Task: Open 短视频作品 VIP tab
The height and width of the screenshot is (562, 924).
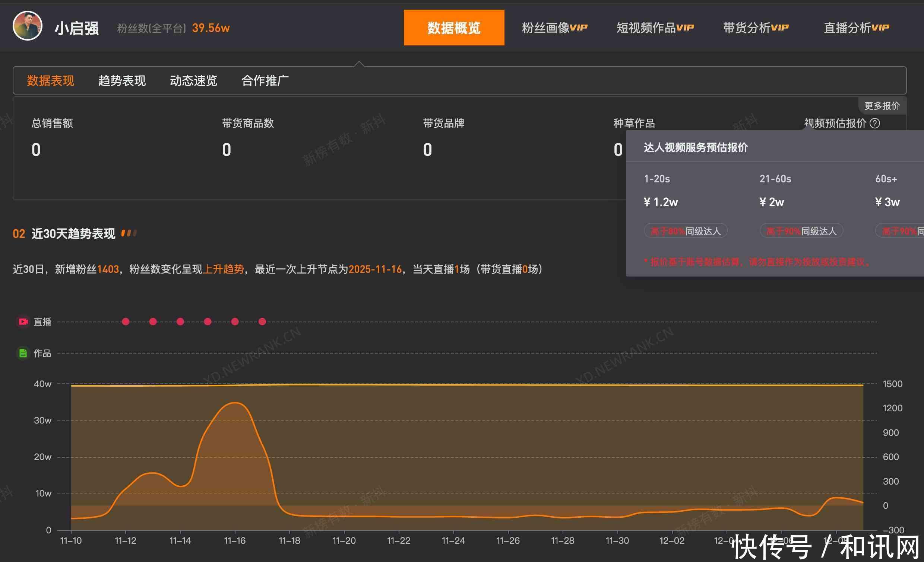Action: pyautogui.click(x=655, y=28)
